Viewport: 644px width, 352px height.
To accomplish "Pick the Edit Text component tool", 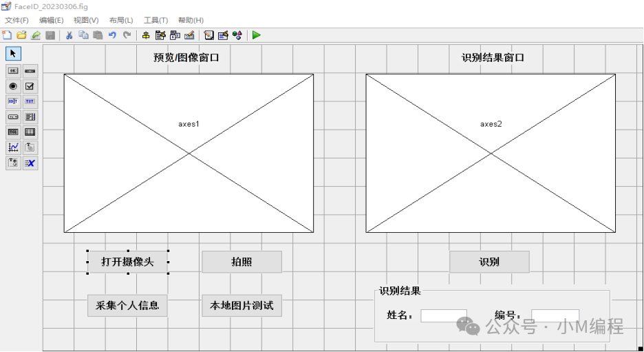I will pos(13,101).
